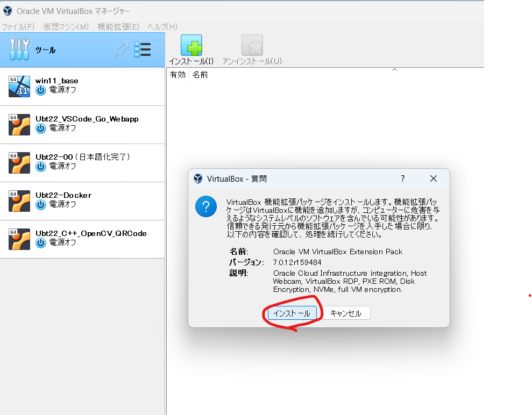Click the Ubt22-Docker VM icon
The width and height of the screenshot is (532, 415).
point(19,201)
